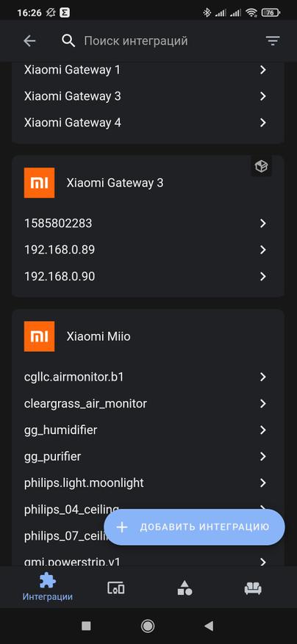Open Xiaomi Gateway 4 entry
Screen dimensions: 297x644
[148, 123]
